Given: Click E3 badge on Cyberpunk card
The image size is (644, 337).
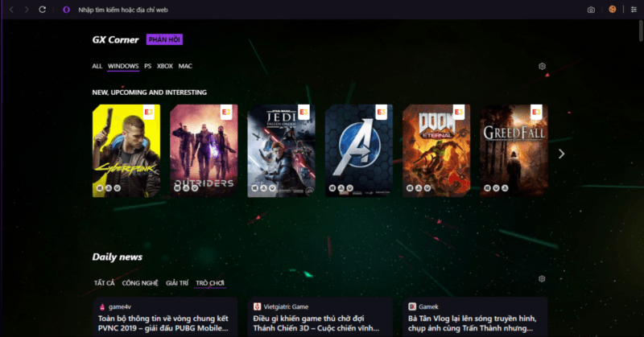Looking at the screenshot, I should point(149,112).
